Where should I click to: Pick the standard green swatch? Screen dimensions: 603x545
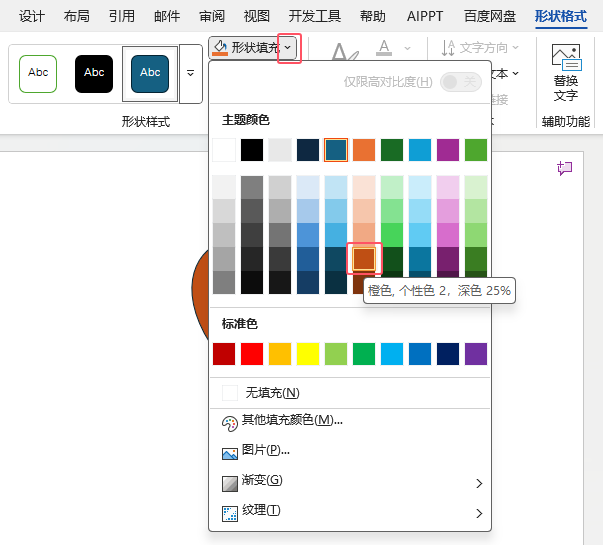364,354
